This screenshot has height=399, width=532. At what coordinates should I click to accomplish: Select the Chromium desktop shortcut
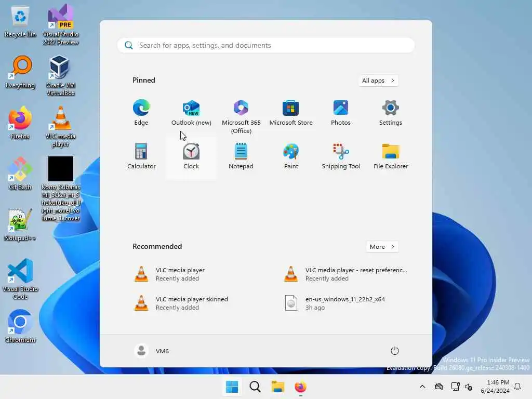point(20,326)
